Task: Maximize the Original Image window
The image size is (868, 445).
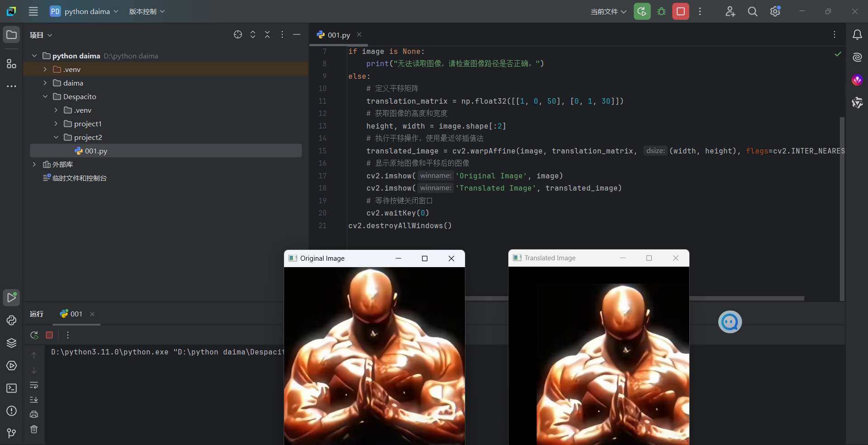Action: [x=425, y=258]
